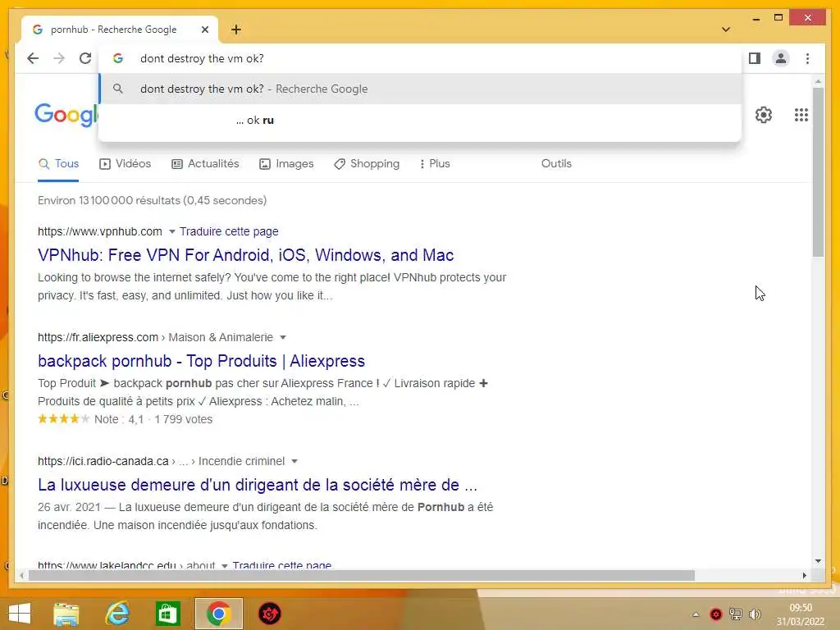The image size is (840, 630).
Task: Expand dropdown arrow beside vpnhub.com URL
Action: (x=172, y=231)
